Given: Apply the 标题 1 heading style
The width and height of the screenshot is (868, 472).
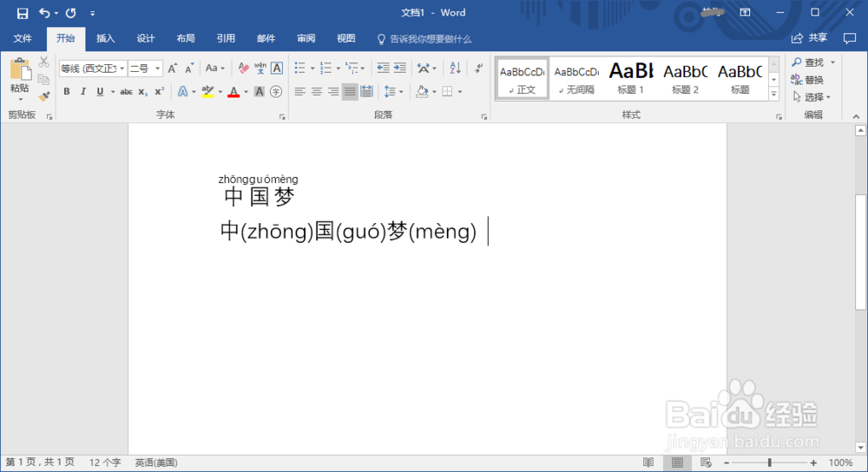Looking at the screenshot, I should 630,78.
